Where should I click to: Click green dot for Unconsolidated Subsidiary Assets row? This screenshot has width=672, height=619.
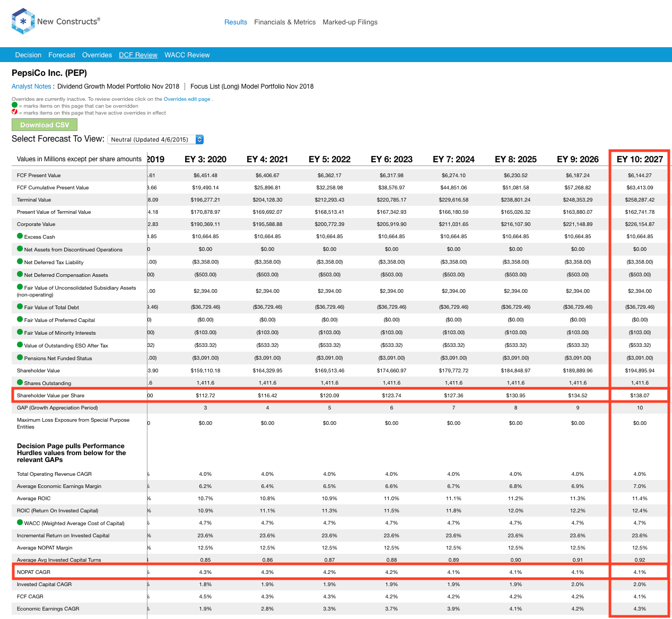pyautogui.click(x=20, y=287)
